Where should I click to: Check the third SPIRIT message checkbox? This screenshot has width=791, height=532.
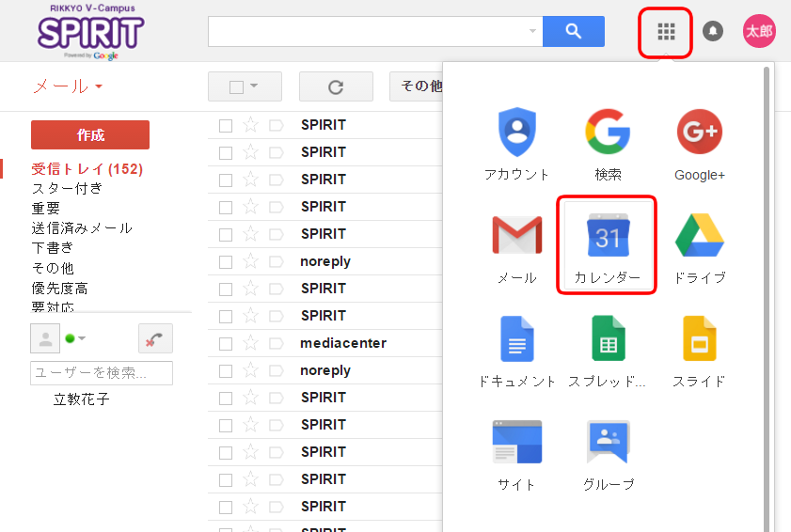(x=226, y=180)
